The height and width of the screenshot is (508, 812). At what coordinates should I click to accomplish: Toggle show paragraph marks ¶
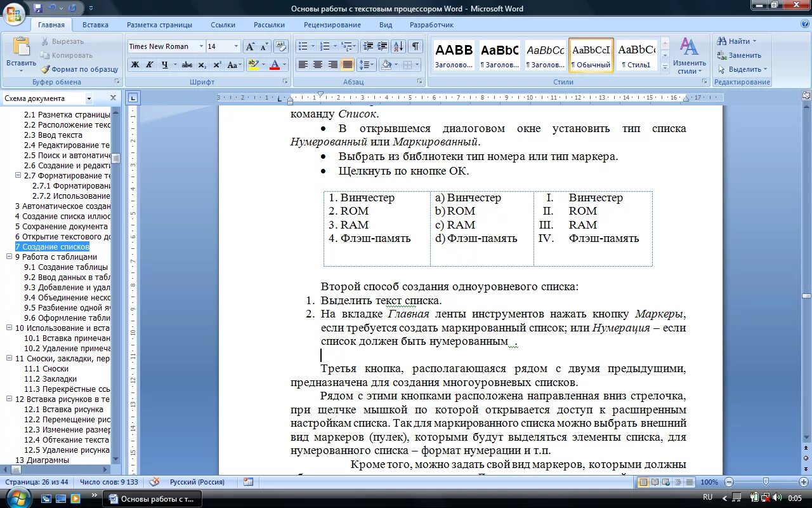click(416, 46)
